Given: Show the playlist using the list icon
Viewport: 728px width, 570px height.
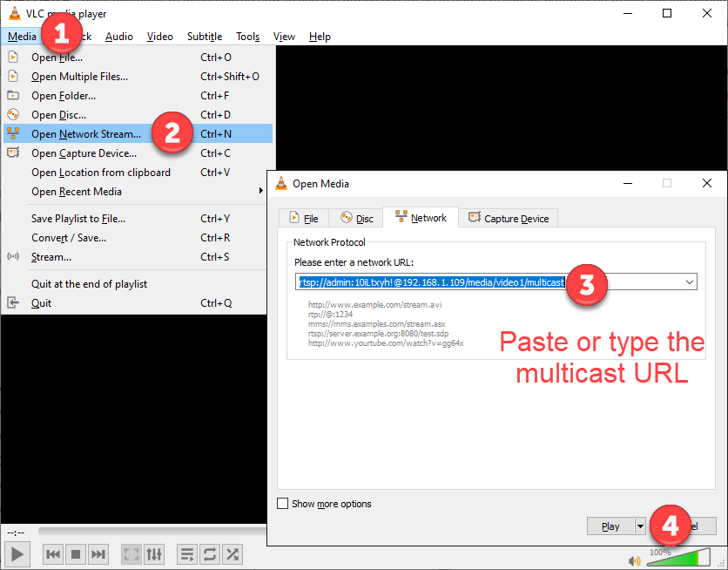Looking at the screenshot, I should click(186, 553).
